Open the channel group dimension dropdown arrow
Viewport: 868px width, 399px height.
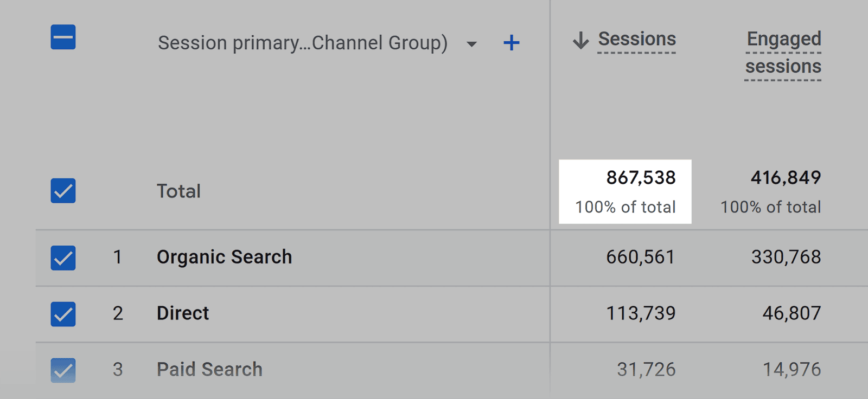coord(471,44)
